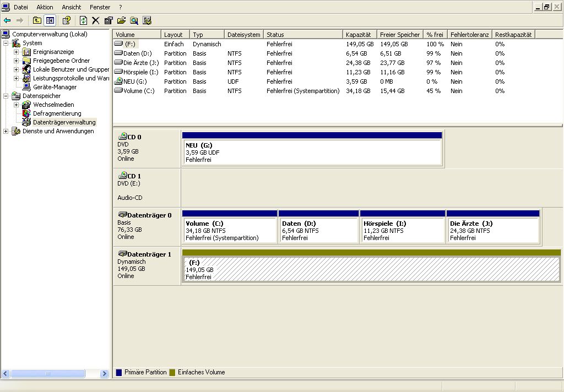This screenshot has width=564, height=392.
Task: Sort by the Kapazität column header
Action: (359, 35)
